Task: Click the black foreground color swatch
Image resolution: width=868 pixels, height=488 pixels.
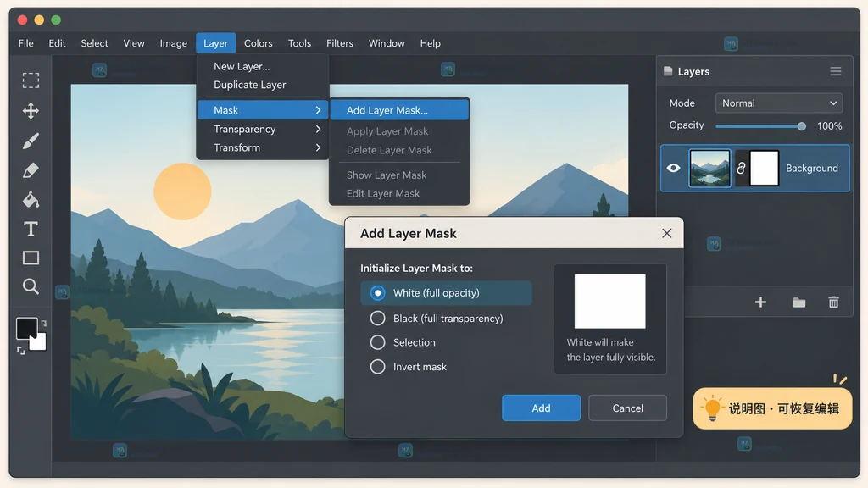Action: 25,327
